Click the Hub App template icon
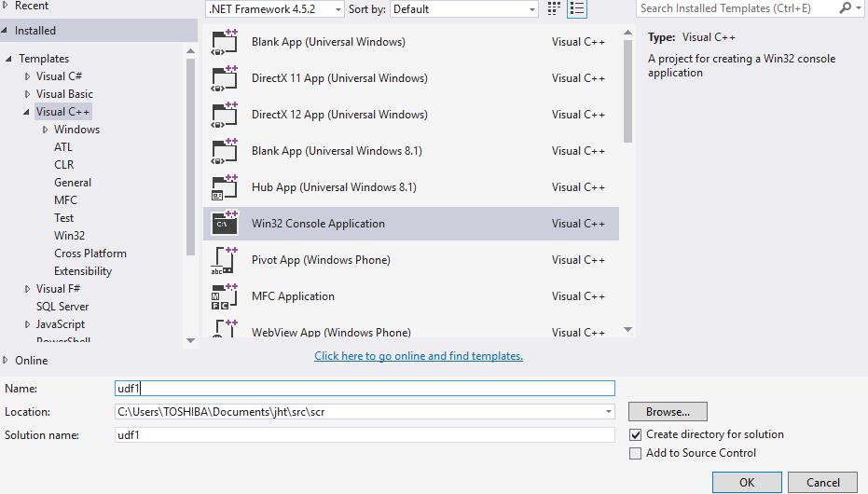868x494 pixels. click(224, 187)
